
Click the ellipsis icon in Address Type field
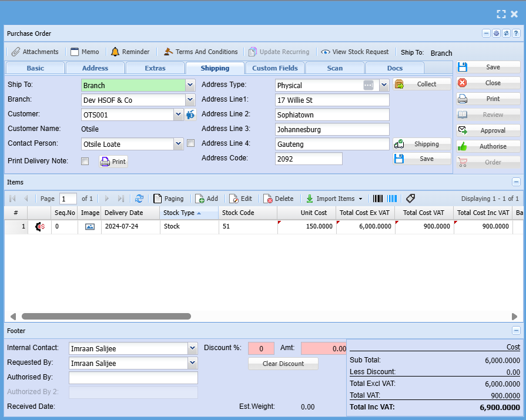tap(368, 85)
